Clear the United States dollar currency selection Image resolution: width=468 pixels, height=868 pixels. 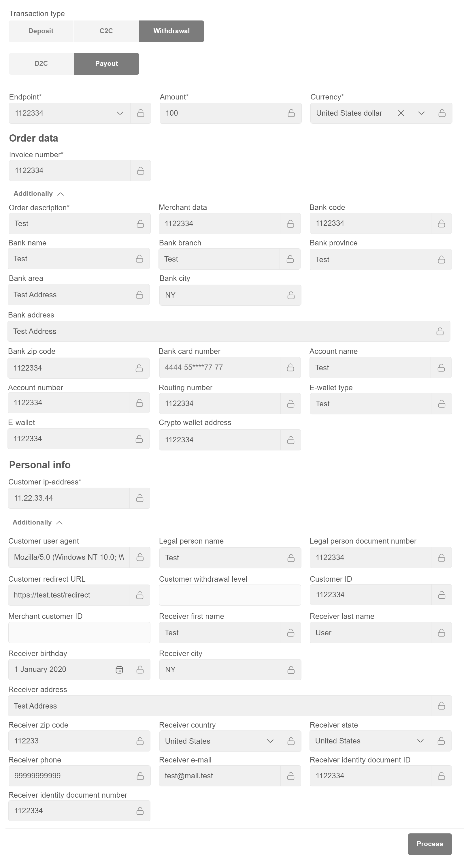(x=401, y=113)
